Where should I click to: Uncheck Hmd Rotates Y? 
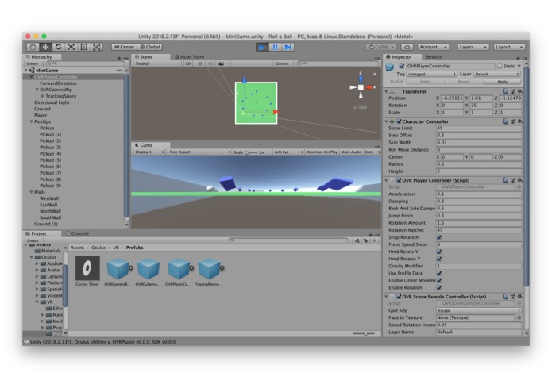click(439, 259)
